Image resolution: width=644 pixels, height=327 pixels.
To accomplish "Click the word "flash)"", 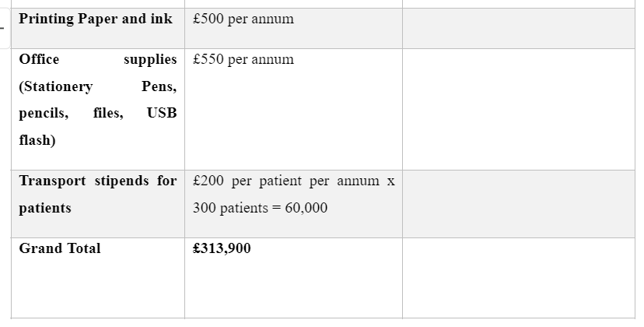I will [x=37, y=140].
